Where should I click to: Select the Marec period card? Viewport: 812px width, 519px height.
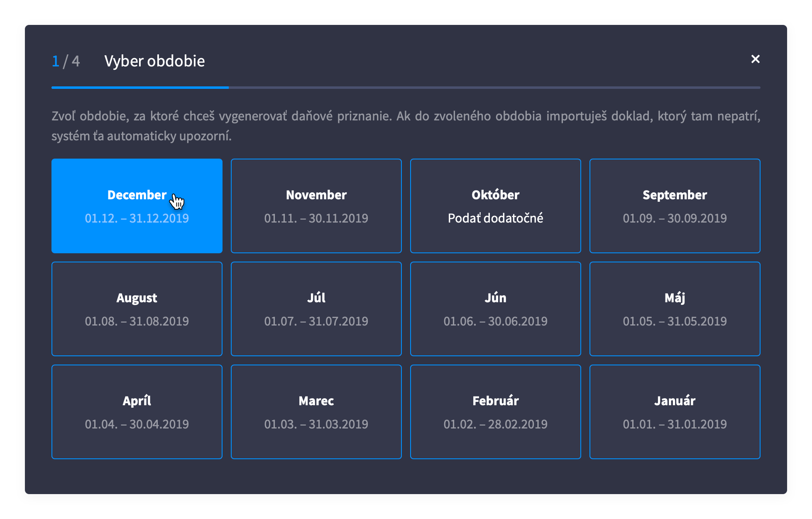click(316, 412)
